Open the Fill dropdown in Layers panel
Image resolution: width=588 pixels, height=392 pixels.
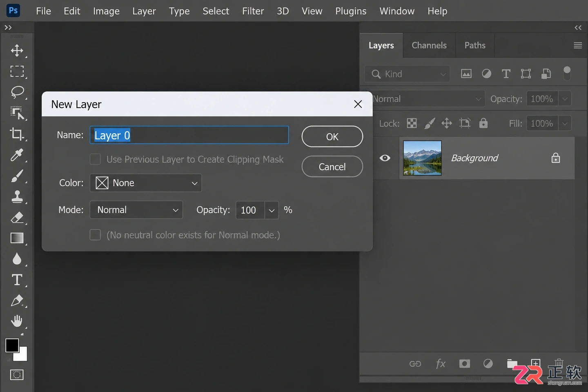pos(565,123)
